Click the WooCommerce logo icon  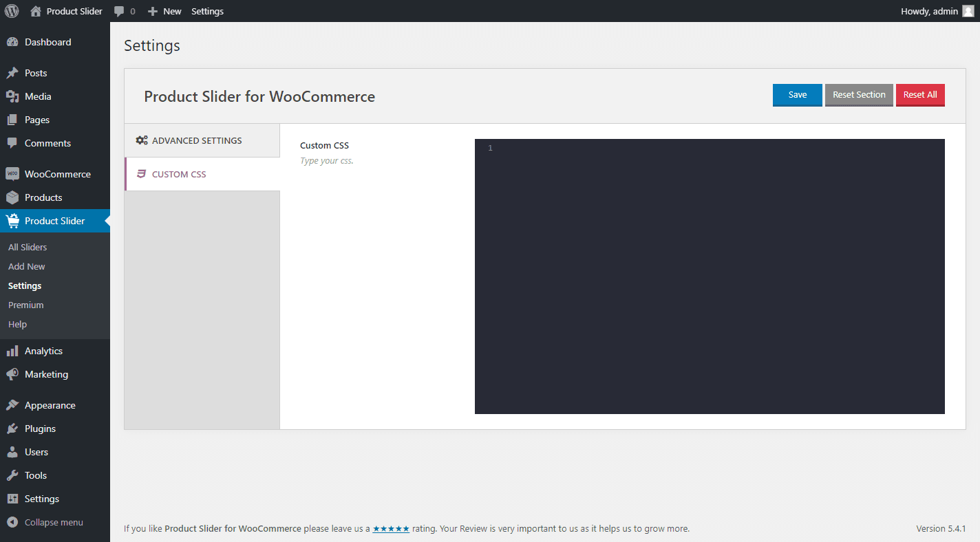tap(12, 174)
